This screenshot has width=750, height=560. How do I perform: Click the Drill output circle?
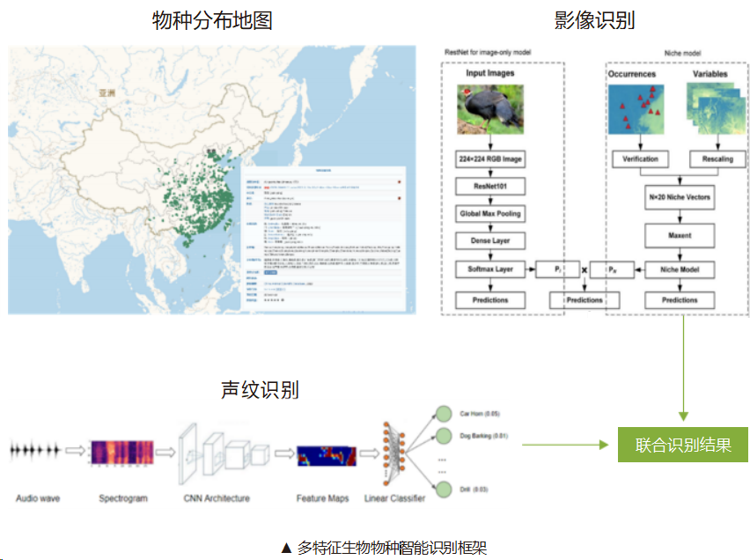pos(445,489)
